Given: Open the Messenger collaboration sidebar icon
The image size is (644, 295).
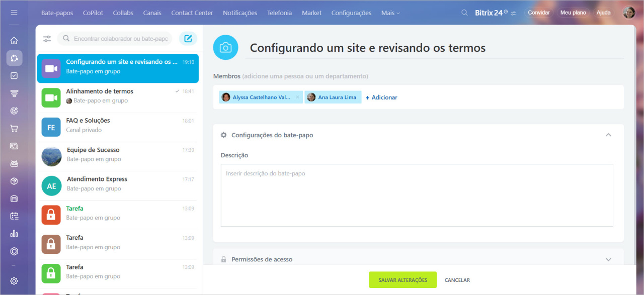Looking at the screenshot, I should (x=14, y=58).
